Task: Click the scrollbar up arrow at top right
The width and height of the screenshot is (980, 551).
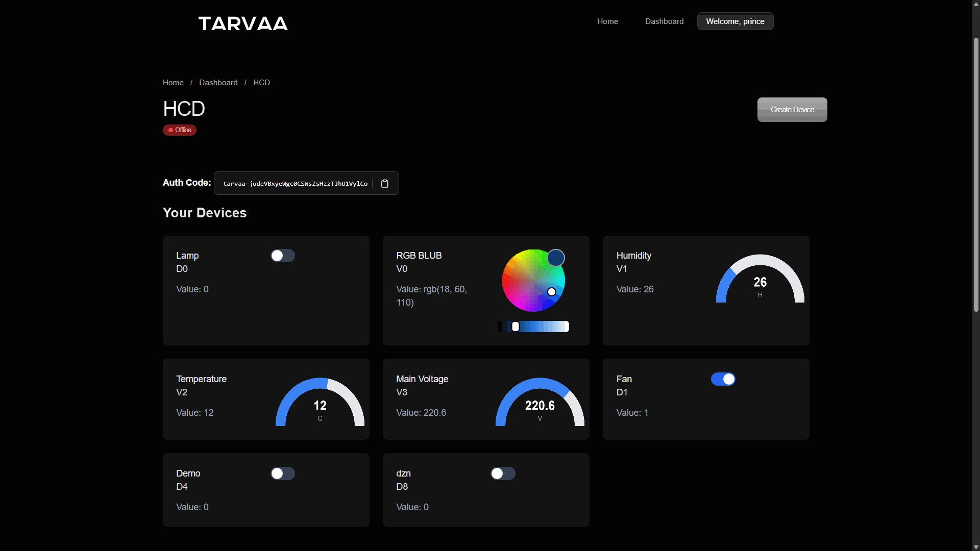Action: 976,4
